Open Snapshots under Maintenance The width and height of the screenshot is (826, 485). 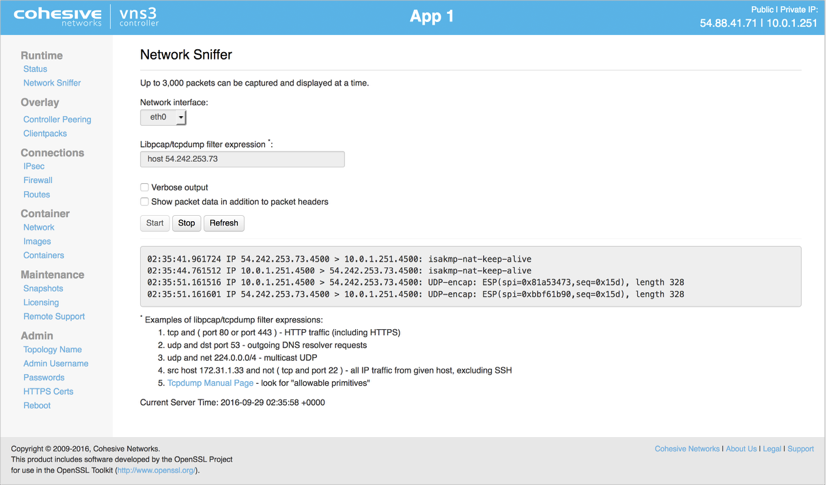pyautogui.click(x=43, y=288)
